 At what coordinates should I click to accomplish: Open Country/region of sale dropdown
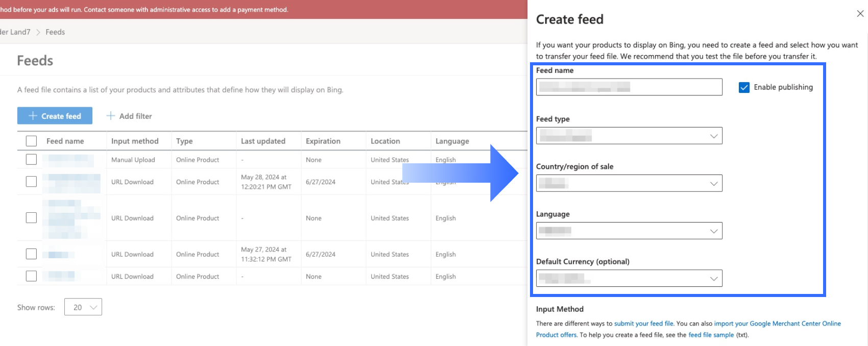pyautogui.click(x=713, y=183)
